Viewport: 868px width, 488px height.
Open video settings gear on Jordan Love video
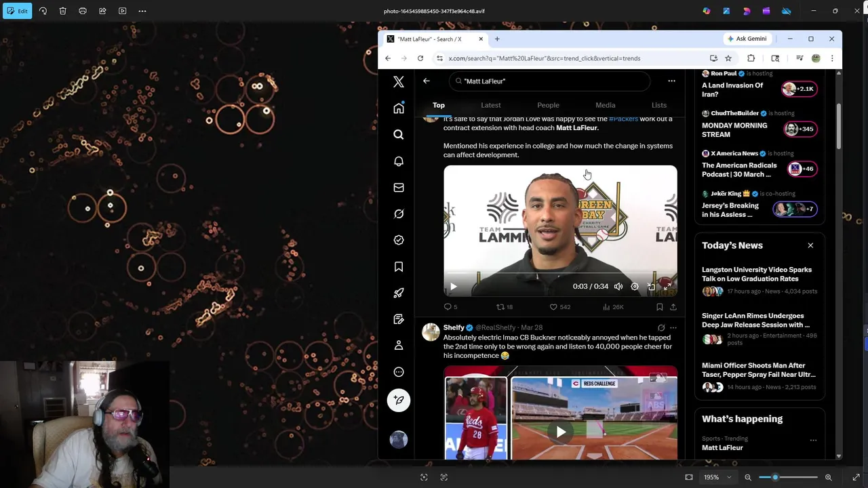[635, 287]
